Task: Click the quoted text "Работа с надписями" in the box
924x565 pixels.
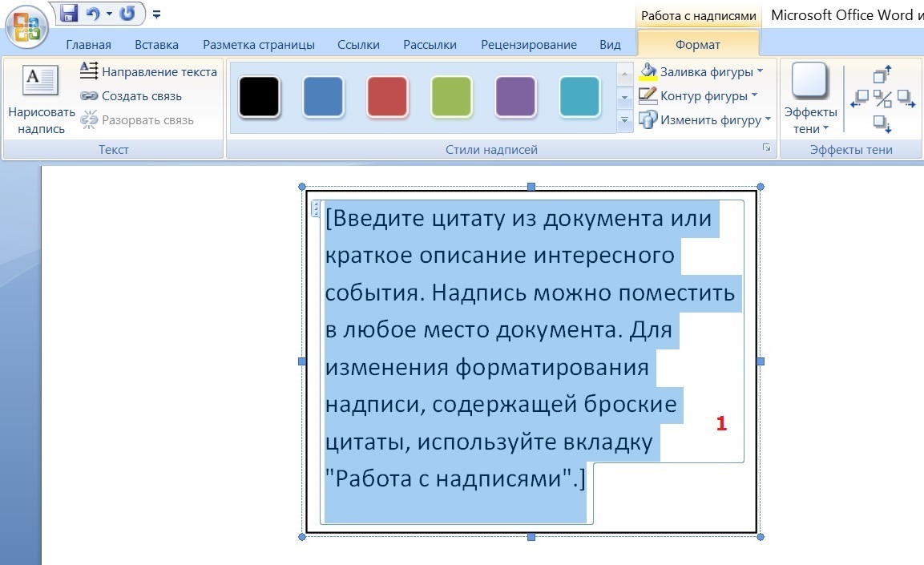Action: pos(449,478)
